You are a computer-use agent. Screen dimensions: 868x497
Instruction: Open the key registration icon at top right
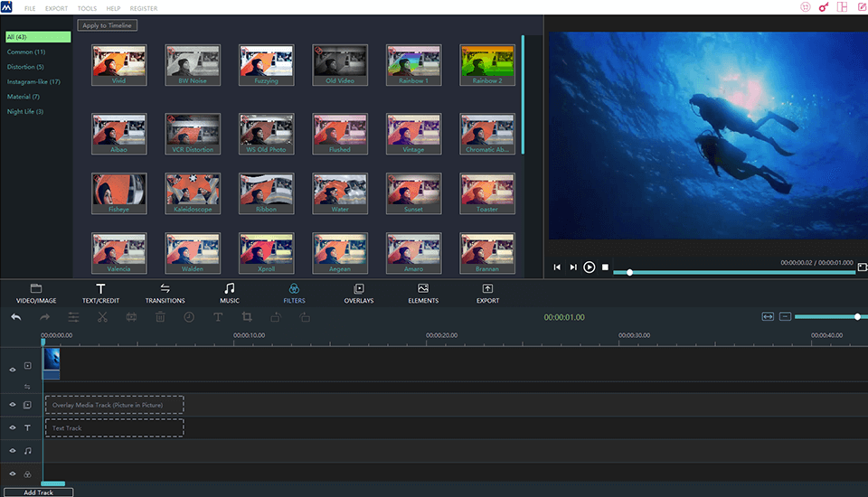(823, 7)
